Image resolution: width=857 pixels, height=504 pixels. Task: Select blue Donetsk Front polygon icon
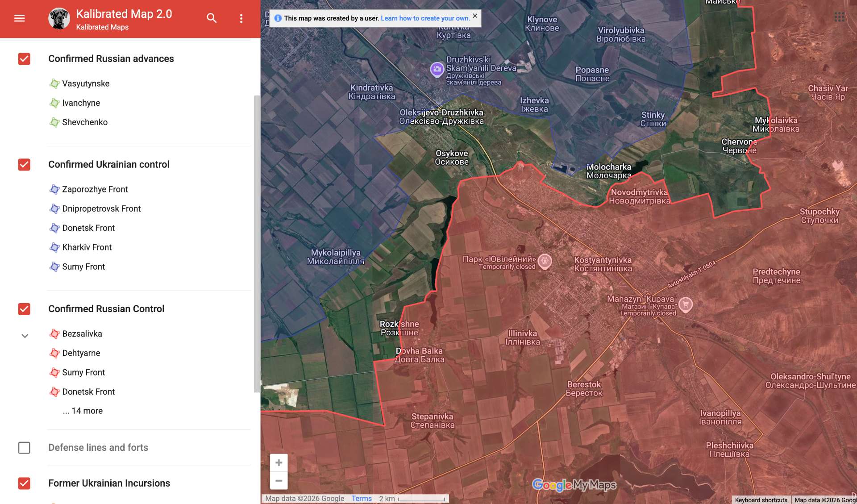tap(54, 228)
